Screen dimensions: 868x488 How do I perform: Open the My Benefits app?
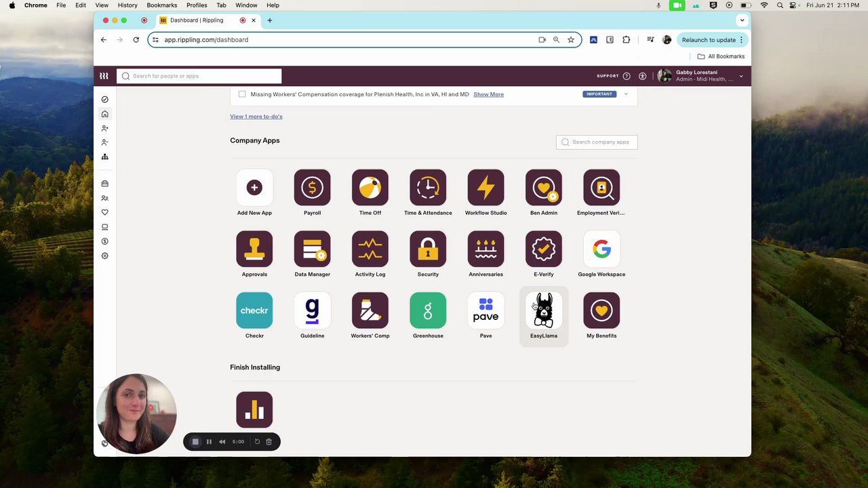pos(601,310)
